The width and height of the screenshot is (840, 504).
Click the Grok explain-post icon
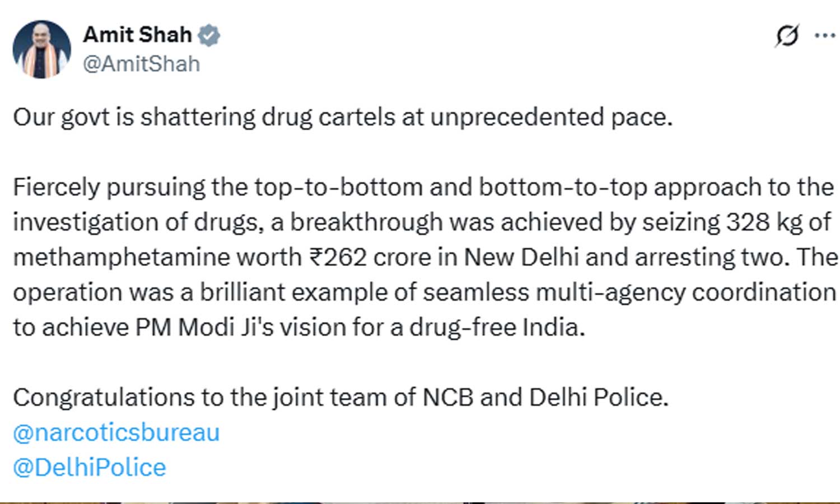[787, 36]
